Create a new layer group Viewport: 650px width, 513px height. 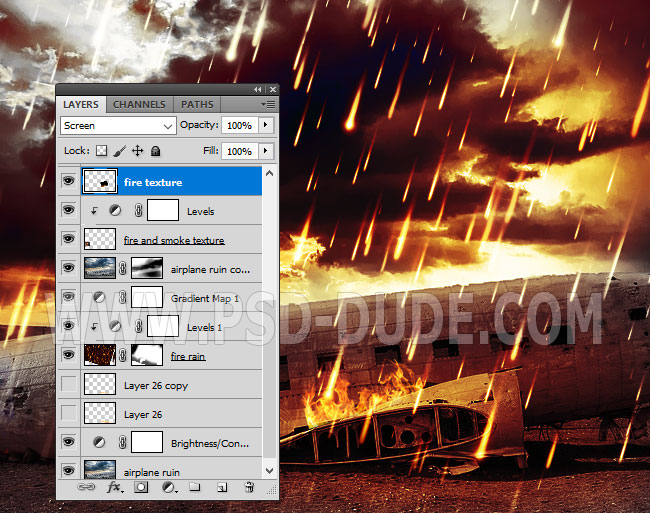pos(195,487)
